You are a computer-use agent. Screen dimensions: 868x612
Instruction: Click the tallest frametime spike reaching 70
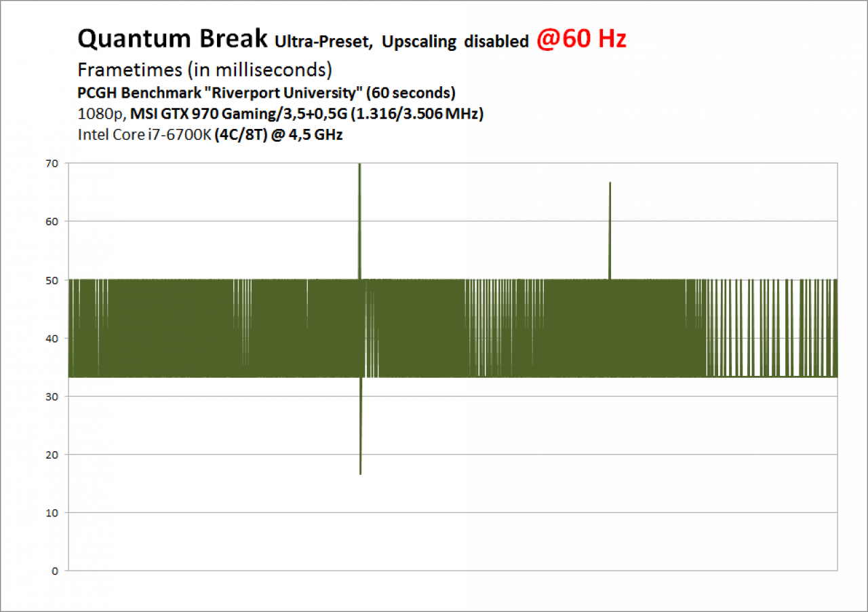point(359,221)
